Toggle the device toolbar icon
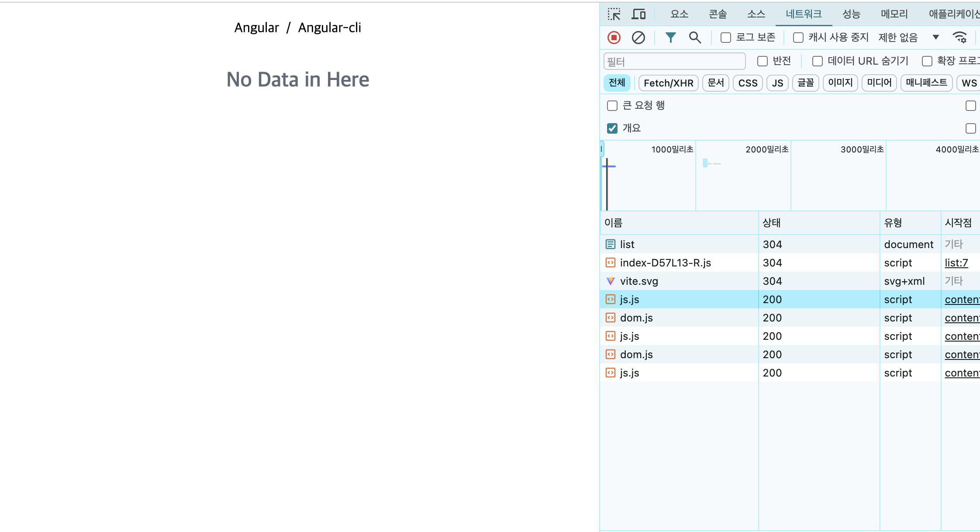 (638, 14)
